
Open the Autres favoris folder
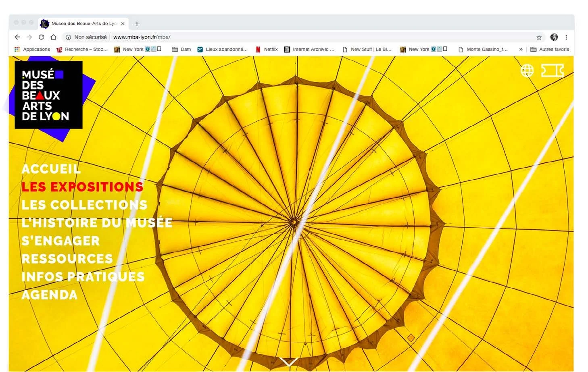[550, 49]
